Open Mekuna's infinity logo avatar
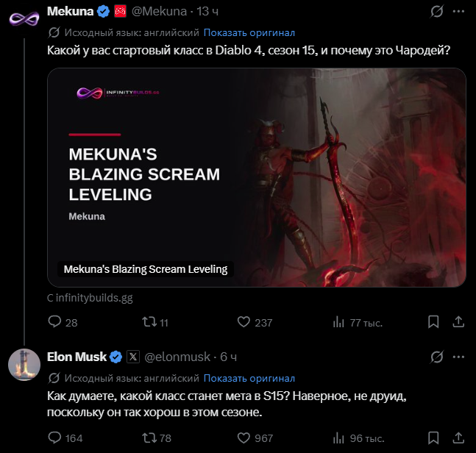The image size is (476, 453). click(24, 19)
